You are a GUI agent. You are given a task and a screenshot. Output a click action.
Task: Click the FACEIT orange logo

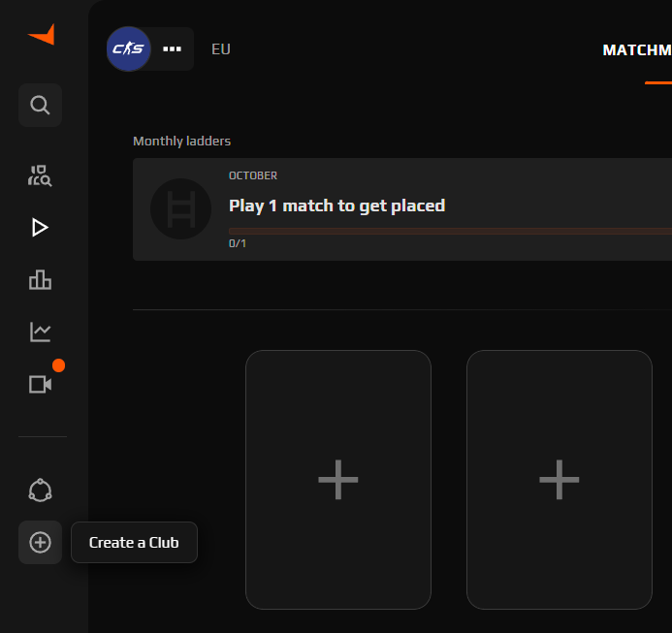pos(42,34)
